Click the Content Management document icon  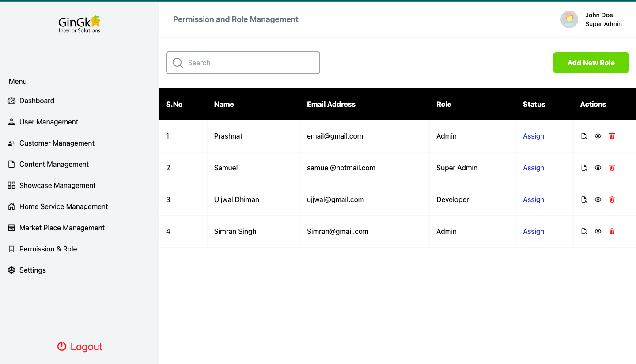(x=11, y=164)
